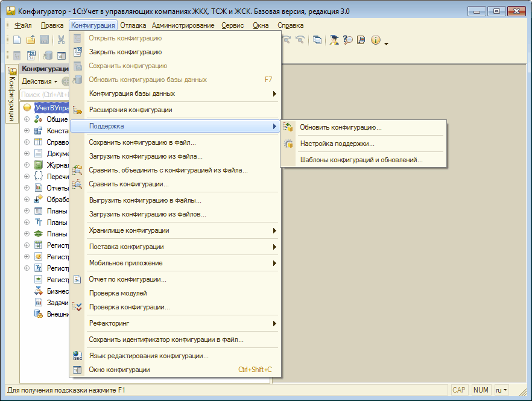
Task: Open the toolbar options dropdown arrow
Action: click(386, 44)
